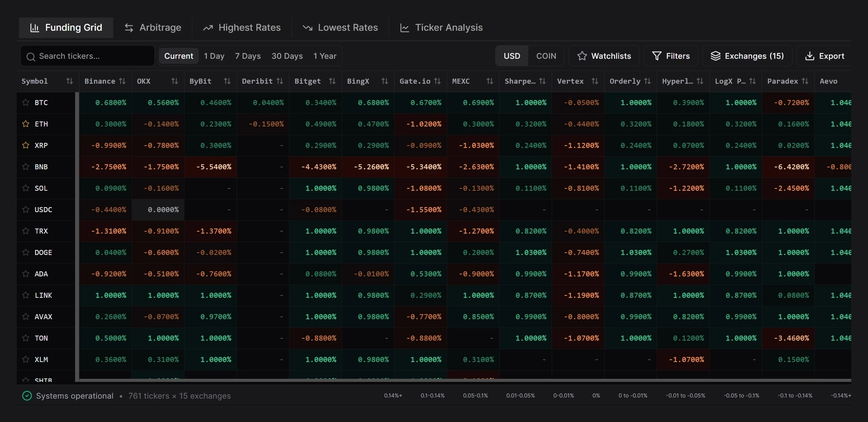This screenshot has height=422, width=868.
Task: Sort LogX column using arrow icon
Action: (x=752, y=81)
